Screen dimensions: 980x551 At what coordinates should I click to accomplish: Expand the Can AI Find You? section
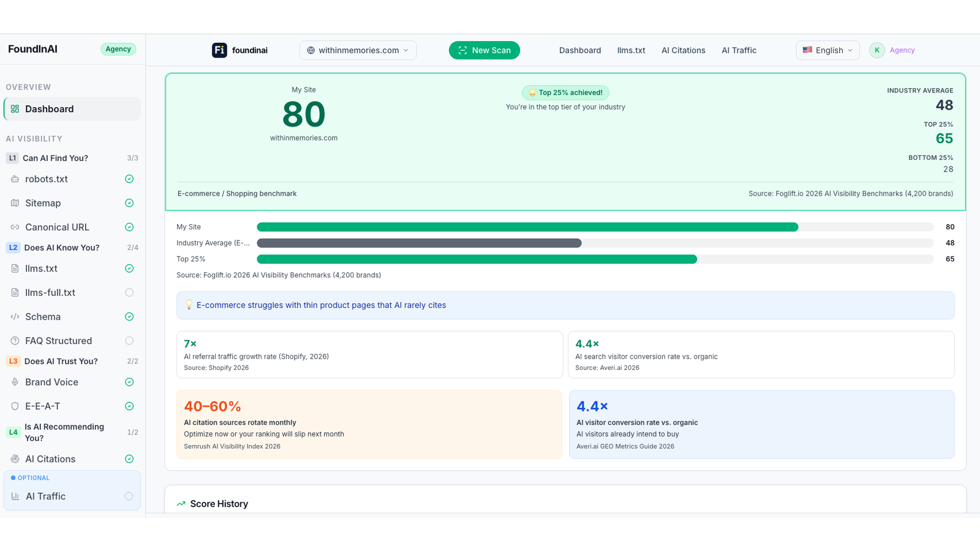72,158
